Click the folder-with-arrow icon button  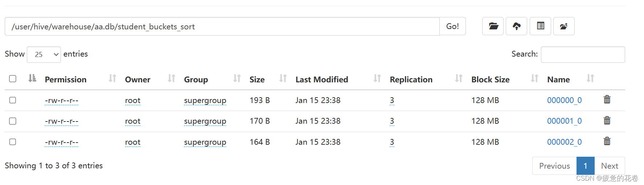click(563, 26)
